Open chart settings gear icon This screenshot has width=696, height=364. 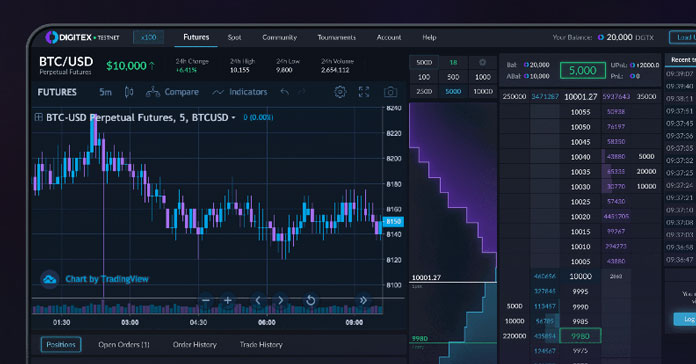click(x=340, y=92)
